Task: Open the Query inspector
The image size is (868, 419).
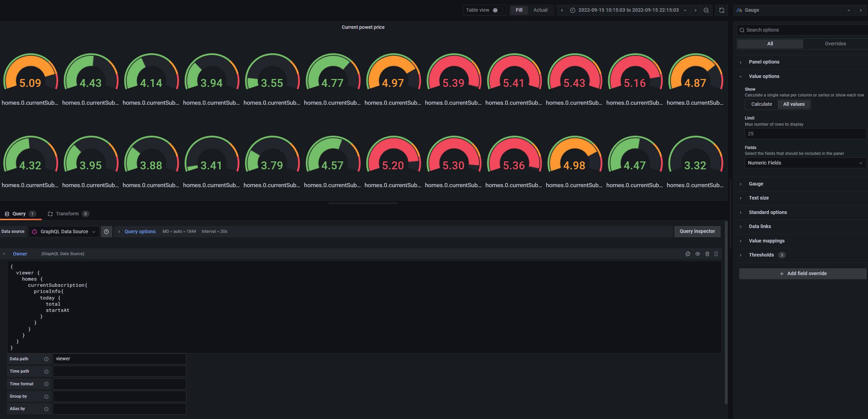Action: 697,231
